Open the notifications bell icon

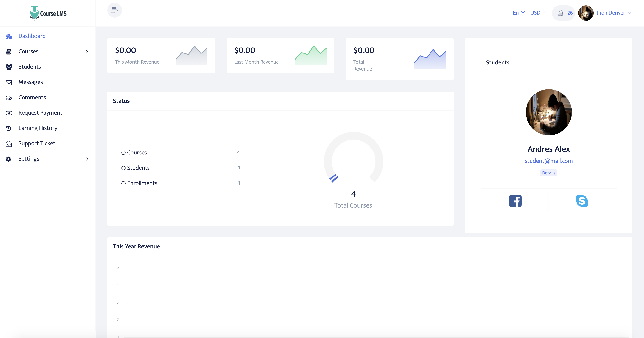tap(560, 13)
